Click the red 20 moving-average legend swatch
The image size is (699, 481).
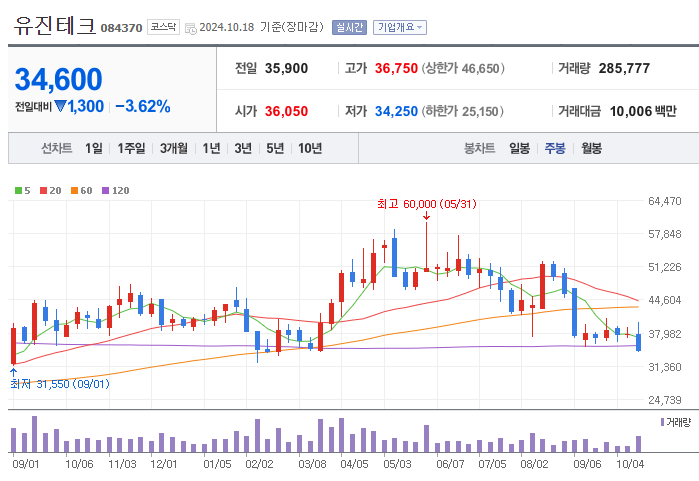(43, 191)
